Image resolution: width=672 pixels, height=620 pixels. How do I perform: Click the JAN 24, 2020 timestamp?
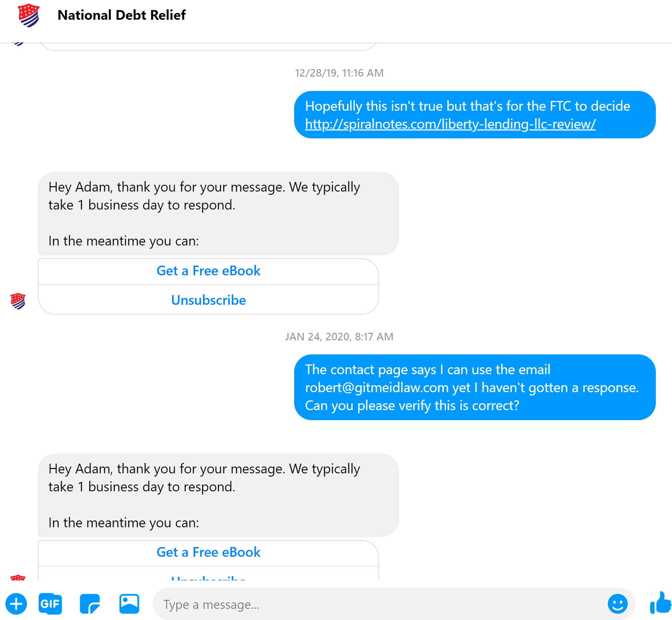pos(339,337)
